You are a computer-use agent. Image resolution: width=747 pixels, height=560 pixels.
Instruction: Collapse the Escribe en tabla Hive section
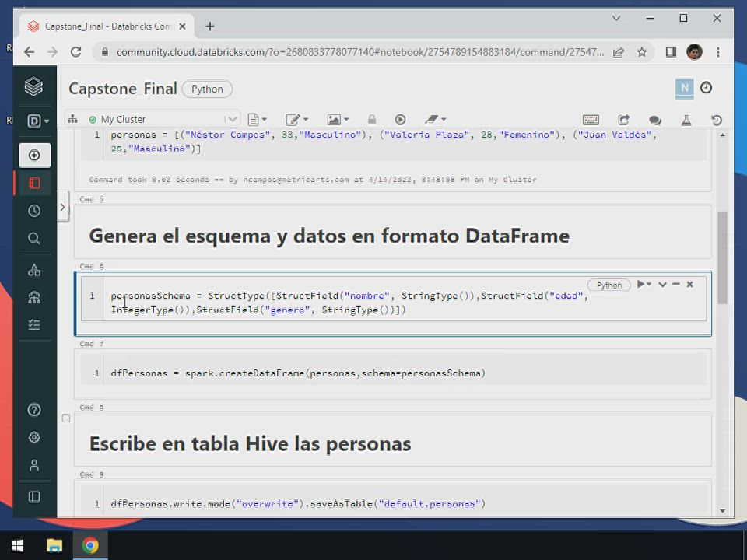66,418
